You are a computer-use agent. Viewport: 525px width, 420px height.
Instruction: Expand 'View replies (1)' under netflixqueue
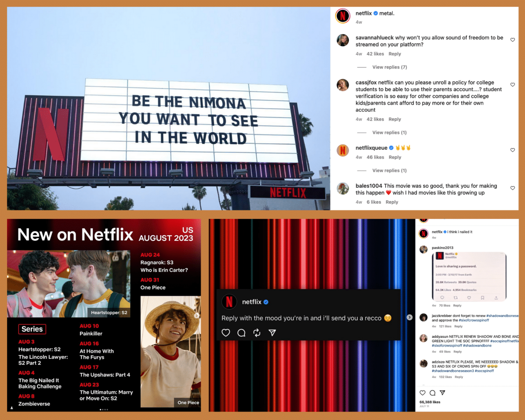point(389,171)
